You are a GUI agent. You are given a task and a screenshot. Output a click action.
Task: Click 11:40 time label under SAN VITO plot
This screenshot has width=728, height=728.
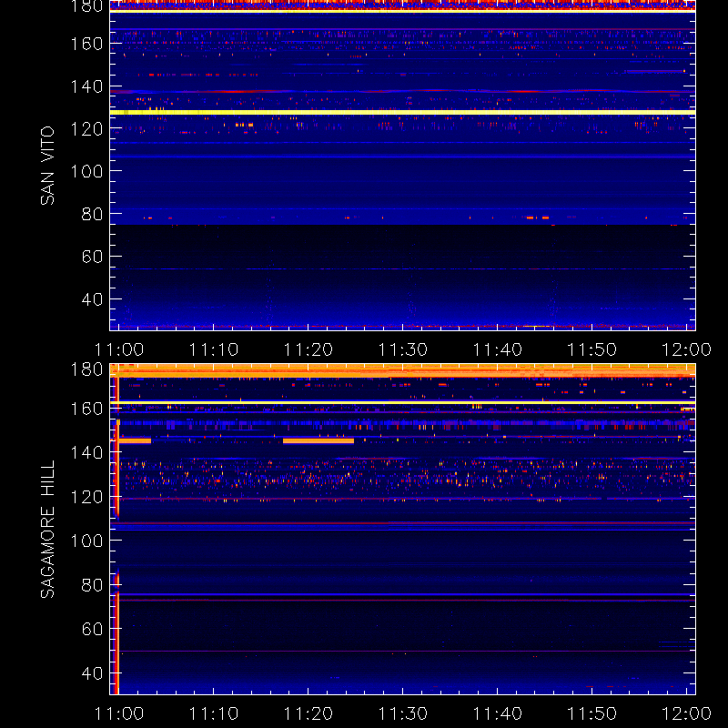point(497,349)
